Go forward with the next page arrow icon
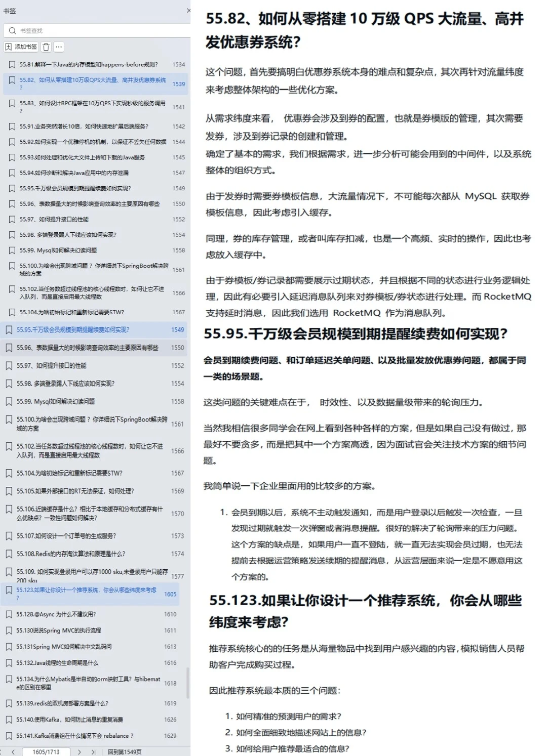This screenshot has width=547, height=756. [79, 750]
